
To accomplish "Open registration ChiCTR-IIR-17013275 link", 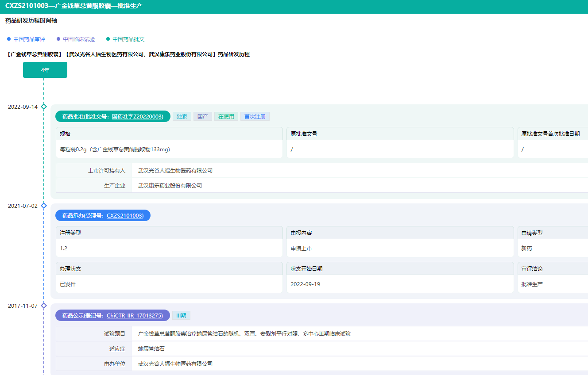I will pos(135,316).
